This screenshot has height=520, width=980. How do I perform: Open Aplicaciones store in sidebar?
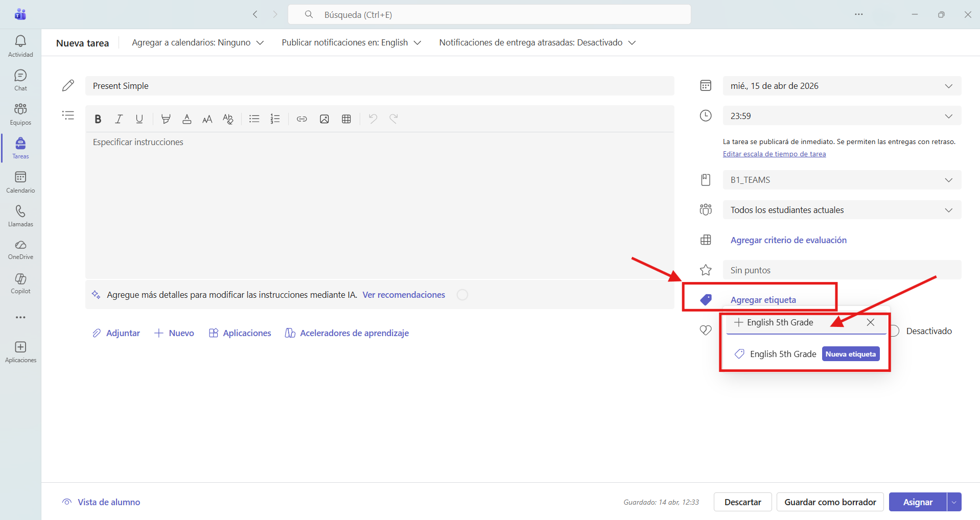click(20, 352)
